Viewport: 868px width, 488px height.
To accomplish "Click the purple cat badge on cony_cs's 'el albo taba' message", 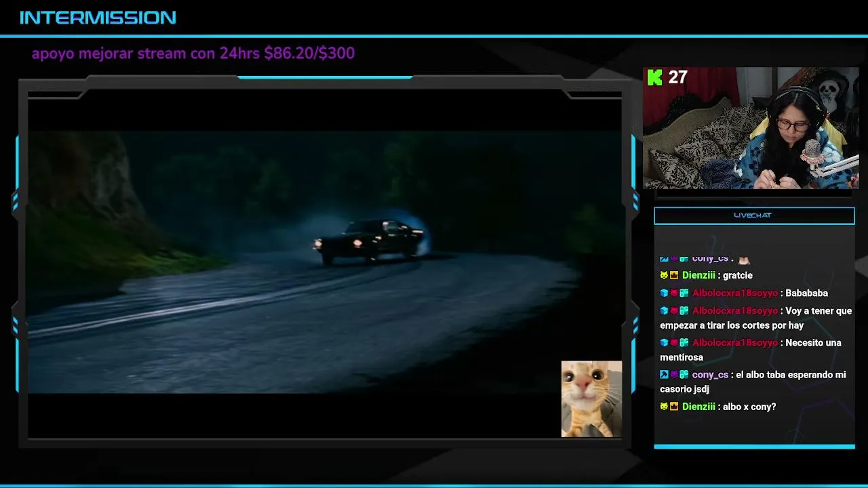I will [674, 374].
